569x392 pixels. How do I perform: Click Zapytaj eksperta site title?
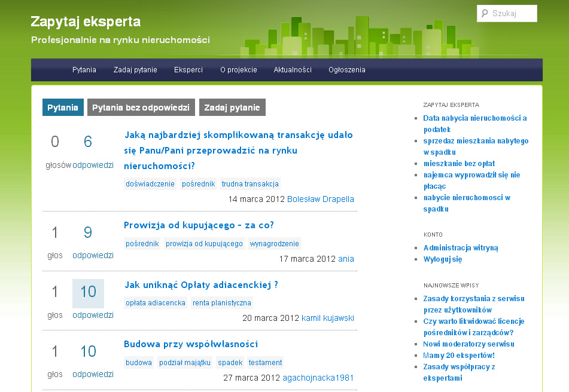tap(86, 22)
